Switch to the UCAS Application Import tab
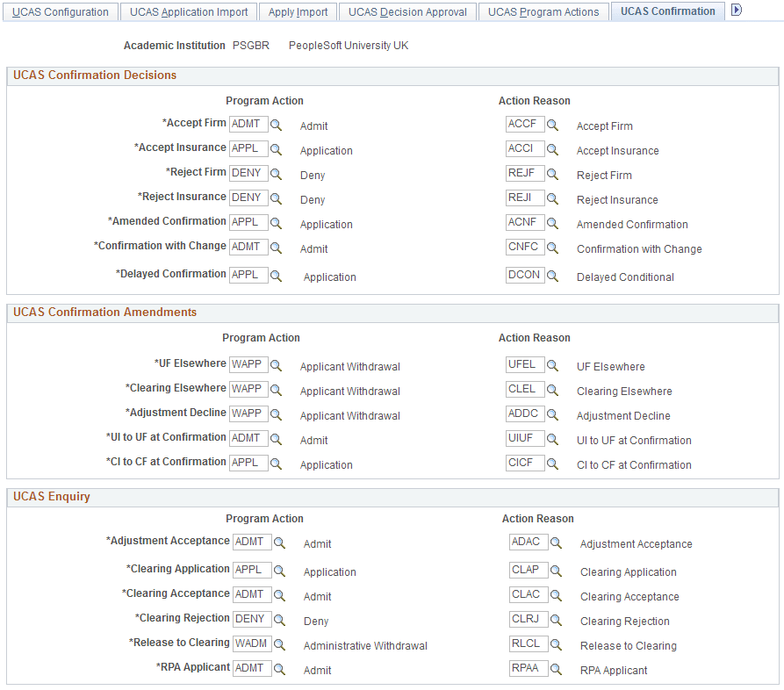 click(188, 11)
